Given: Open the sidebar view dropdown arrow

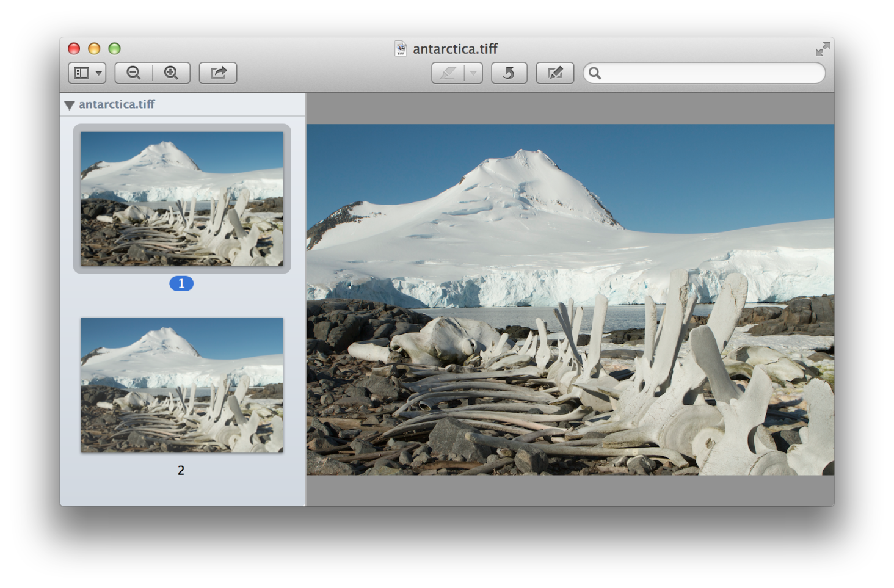Looking at the screenshot, I should tap(98, 73).
